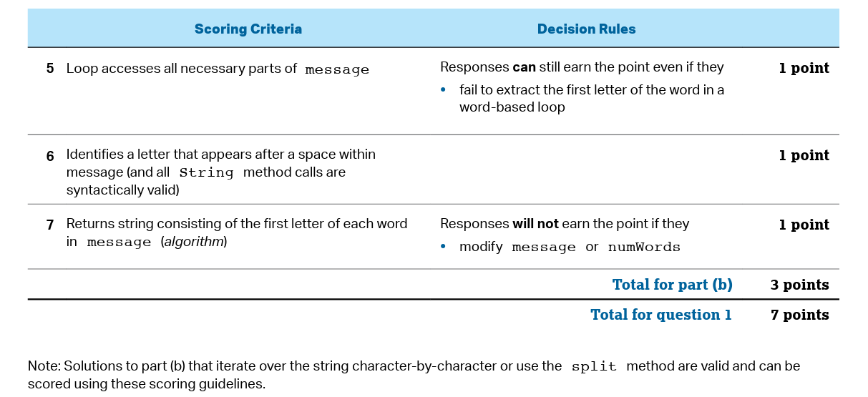The width and height of the screenshot is (868, 397).
Task: Click "1 point" in criterion 6 row
Action: [x=804, y=156]
